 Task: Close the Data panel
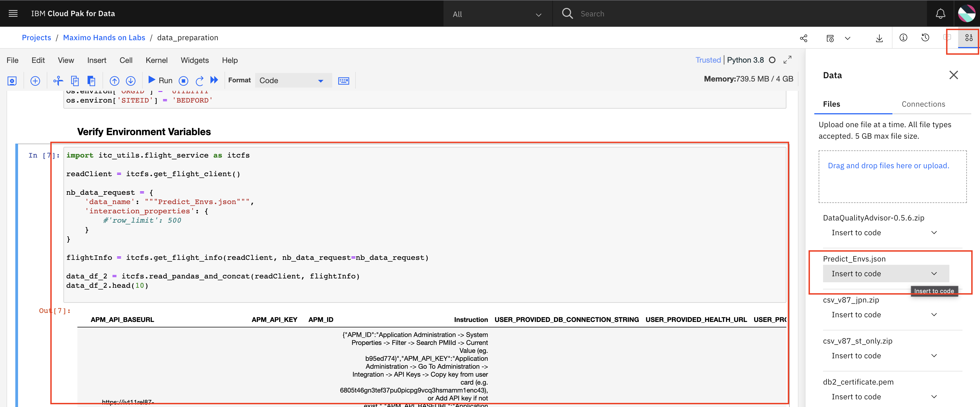coord(954,75)
